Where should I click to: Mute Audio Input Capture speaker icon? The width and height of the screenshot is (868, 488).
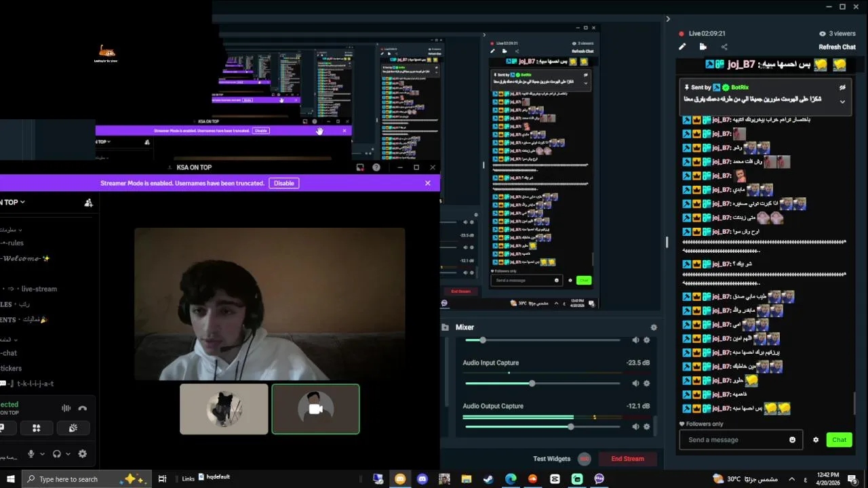pos(635,383)
